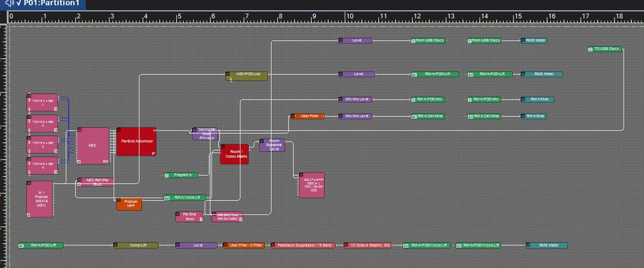This screenshot has width=644, height=268.
Task: Select the In 1 Podium MX418 input block
Action: point(40,199)
